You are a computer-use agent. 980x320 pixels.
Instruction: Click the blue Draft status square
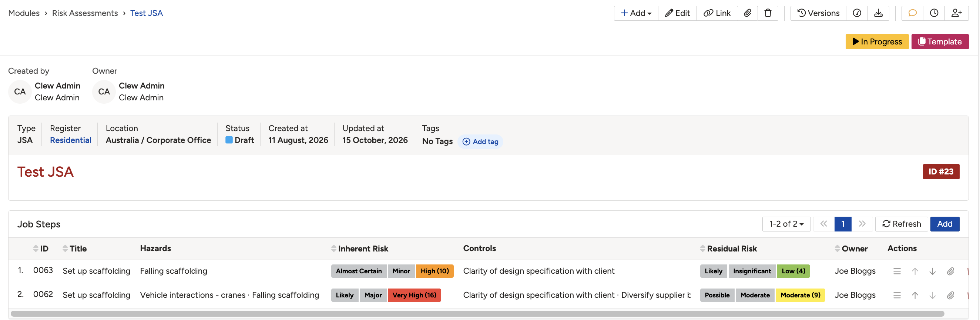(229, 140)
